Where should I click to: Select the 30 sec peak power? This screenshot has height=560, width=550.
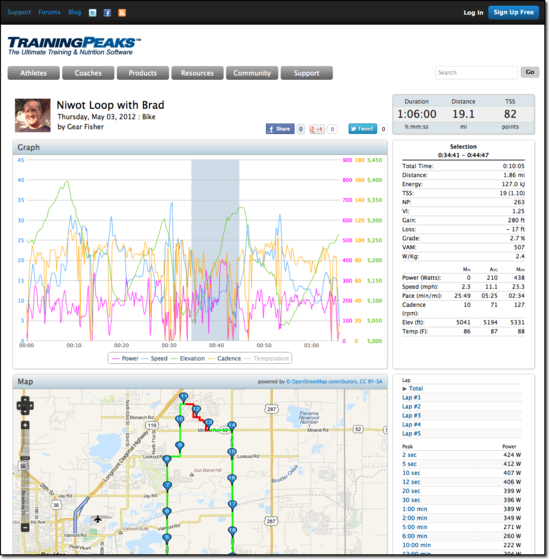(x=411, y=500)
